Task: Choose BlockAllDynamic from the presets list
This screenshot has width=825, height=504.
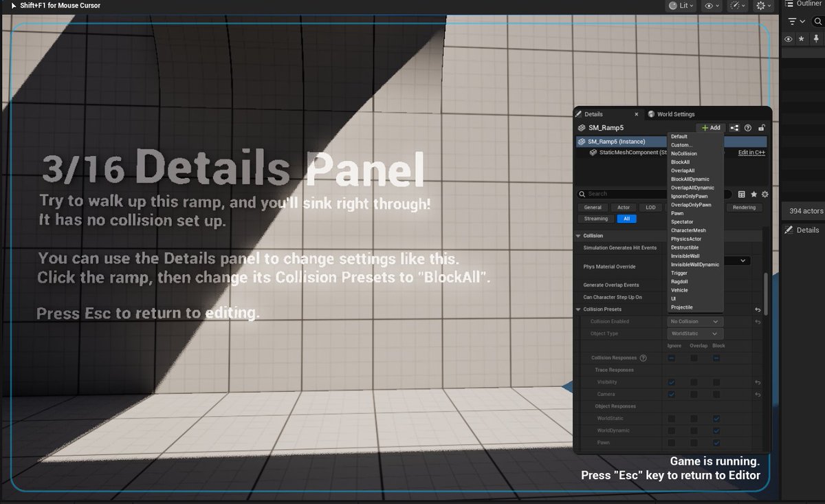Action: (691, 179)
